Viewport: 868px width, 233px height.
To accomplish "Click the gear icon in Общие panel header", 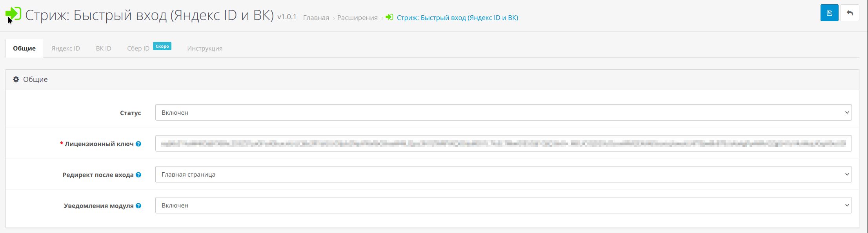I will [x=16, y=79].
